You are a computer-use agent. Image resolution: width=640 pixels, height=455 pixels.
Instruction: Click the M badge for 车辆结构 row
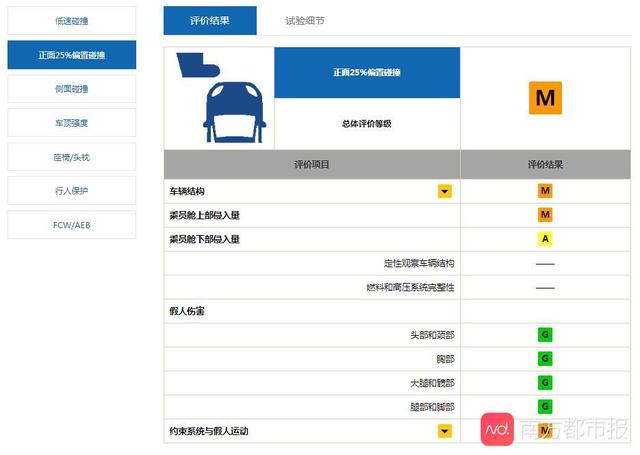click(545, 191)
